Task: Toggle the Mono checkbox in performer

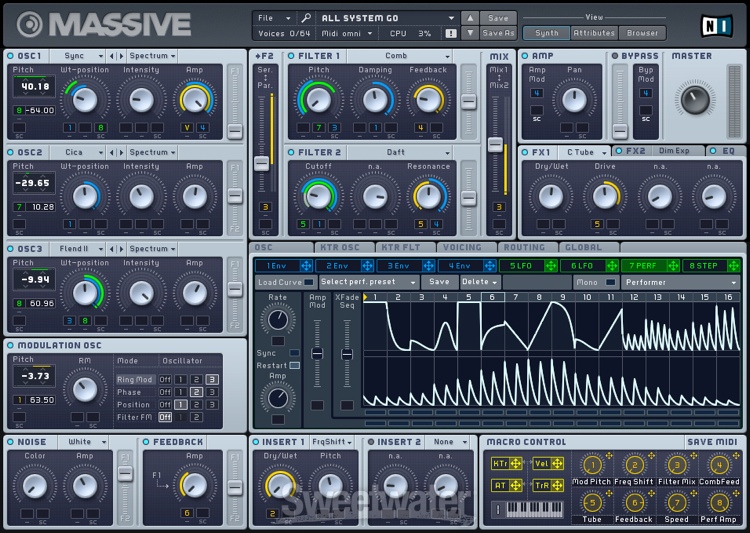Action: 610,282
